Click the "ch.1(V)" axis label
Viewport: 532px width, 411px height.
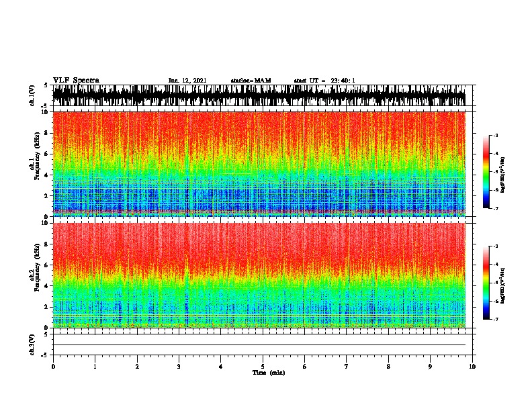[32, 95]
